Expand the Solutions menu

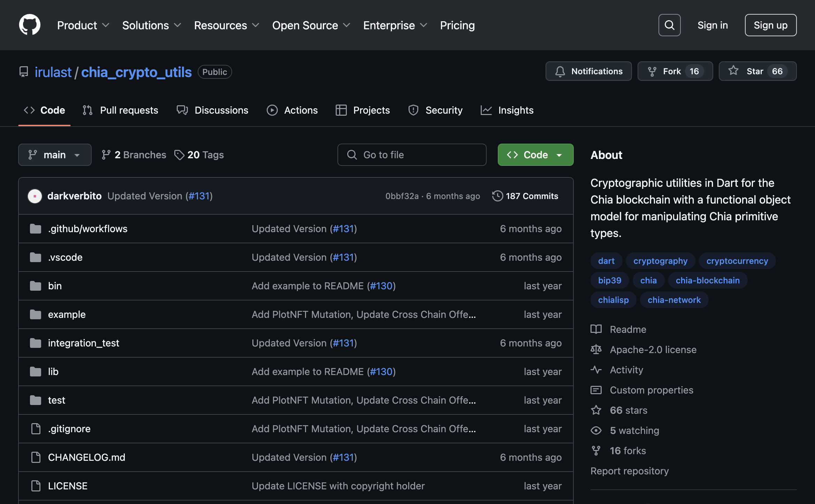point(152,25)
